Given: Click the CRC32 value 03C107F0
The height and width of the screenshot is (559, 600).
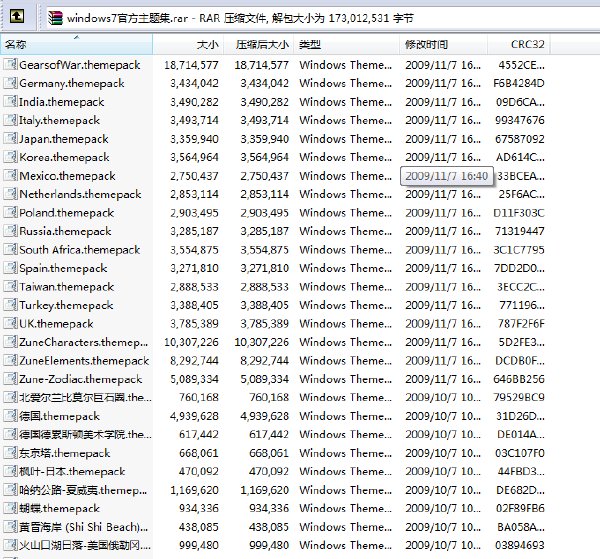Looking at the screenshot, I should coord(520,453).
